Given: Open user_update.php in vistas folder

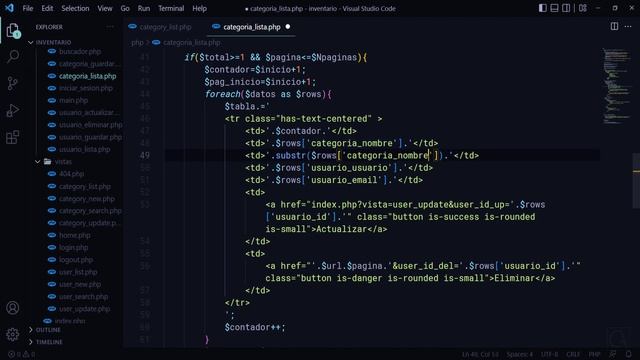Looking at the screenshot, I should point(84,309).
